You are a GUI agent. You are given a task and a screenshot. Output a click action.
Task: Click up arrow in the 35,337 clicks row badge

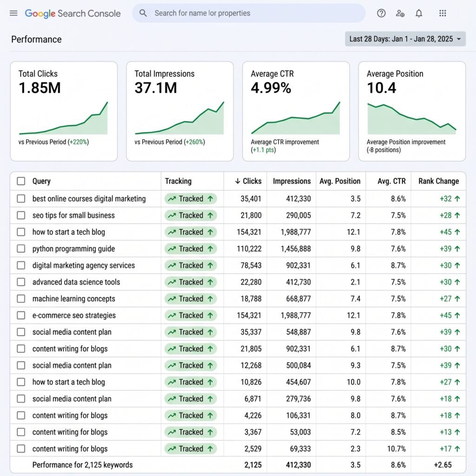(210, 332)
